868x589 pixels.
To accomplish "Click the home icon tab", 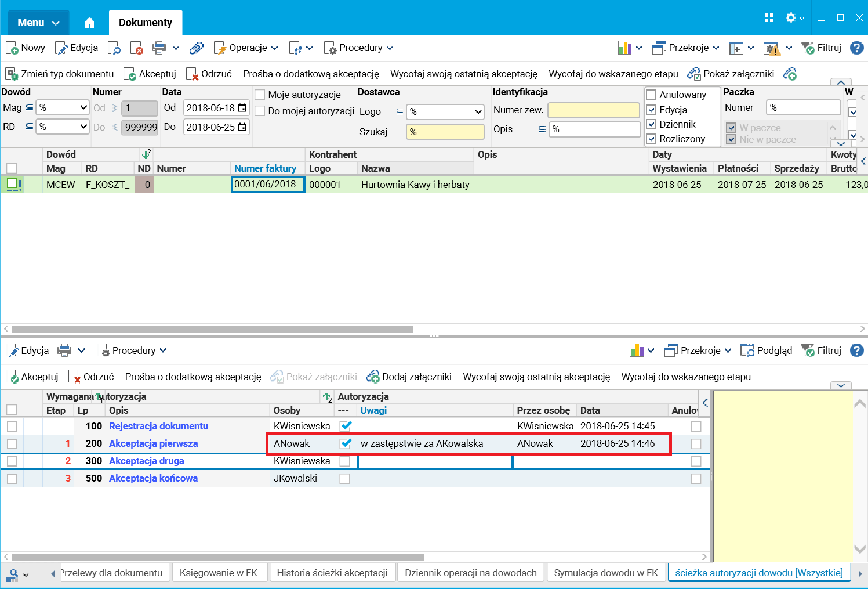I will pyautogui.click(x=89, y=23).
